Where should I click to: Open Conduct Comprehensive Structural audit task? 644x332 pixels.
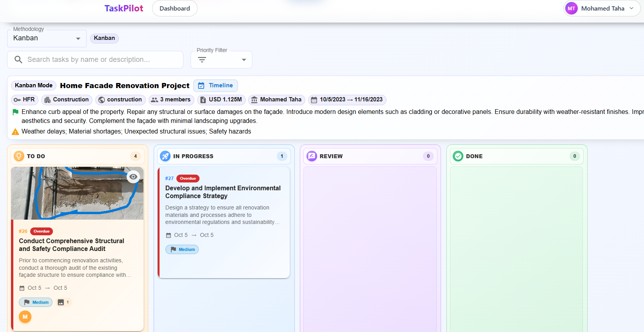[71, 245]
